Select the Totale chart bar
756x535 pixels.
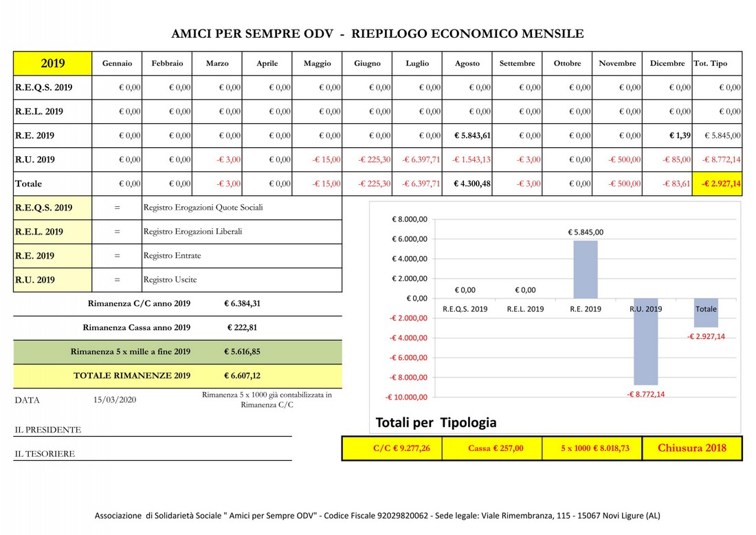pos(706,313)
